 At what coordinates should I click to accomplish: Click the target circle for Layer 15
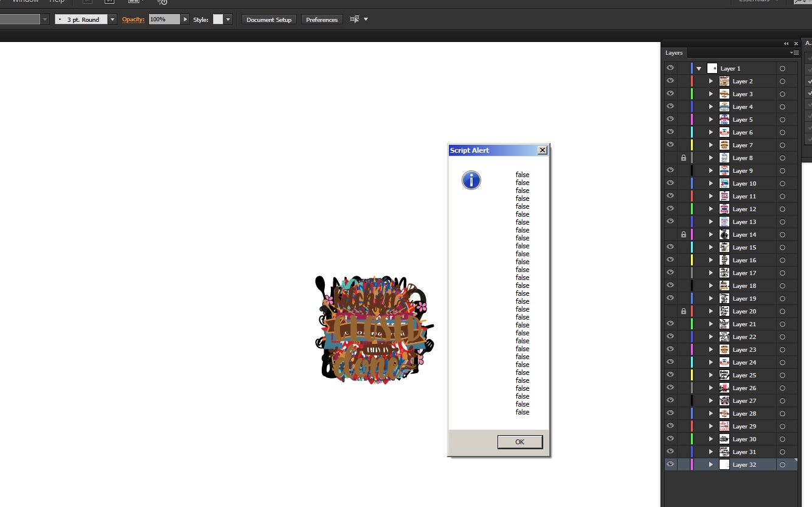(782, 248)
